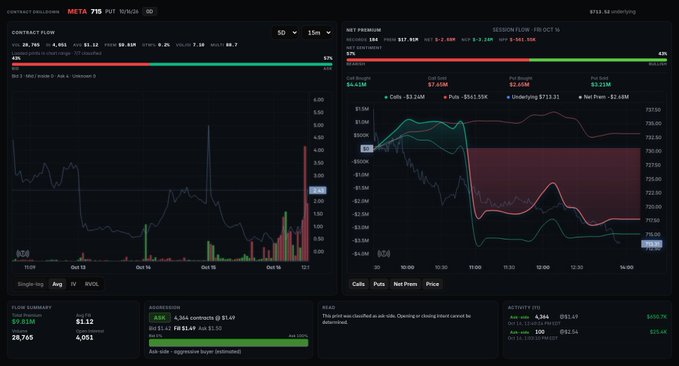The height and width of the screenshot is (366, 679).
Task: Click the Call Bought $4.41M value
Action: (x=356, y=84)
